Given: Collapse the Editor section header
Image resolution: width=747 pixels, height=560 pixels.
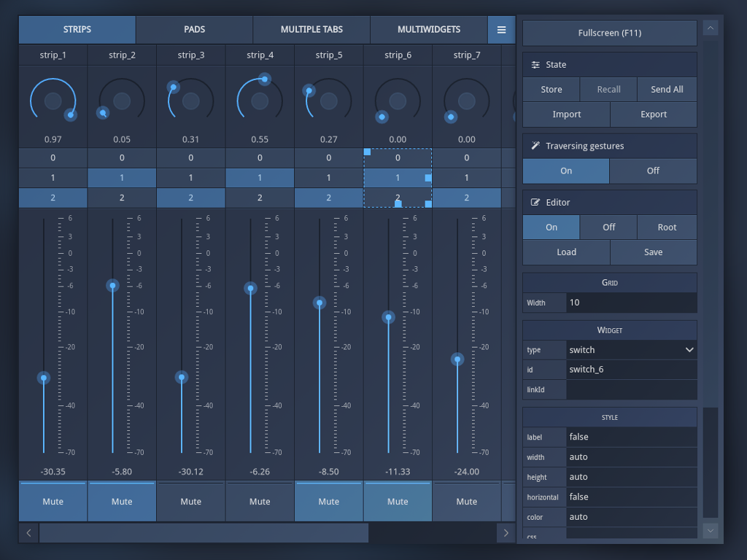Looking at the screenshot, I should point(610,203).
